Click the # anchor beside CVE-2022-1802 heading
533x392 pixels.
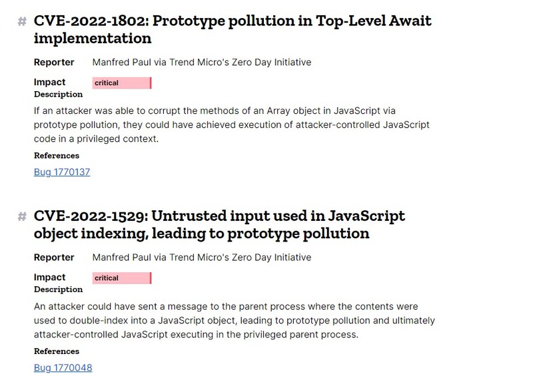point(22,21)
